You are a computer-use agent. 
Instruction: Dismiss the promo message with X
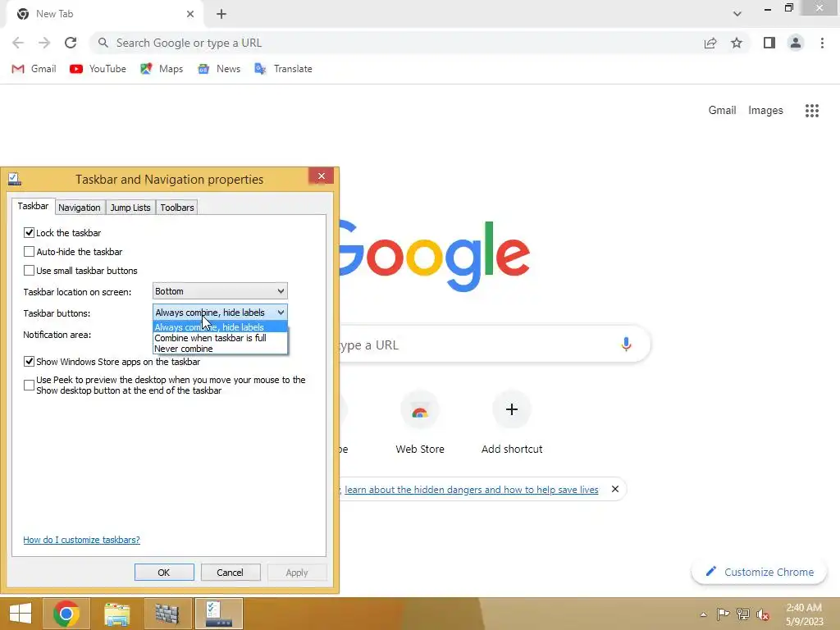pos(615,489)
